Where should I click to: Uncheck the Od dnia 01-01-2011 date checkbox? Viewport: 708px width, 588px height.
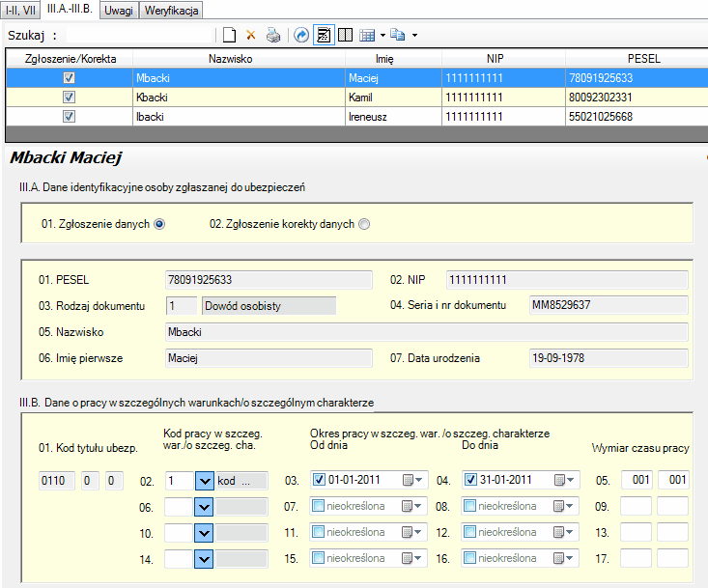[320, 480]
